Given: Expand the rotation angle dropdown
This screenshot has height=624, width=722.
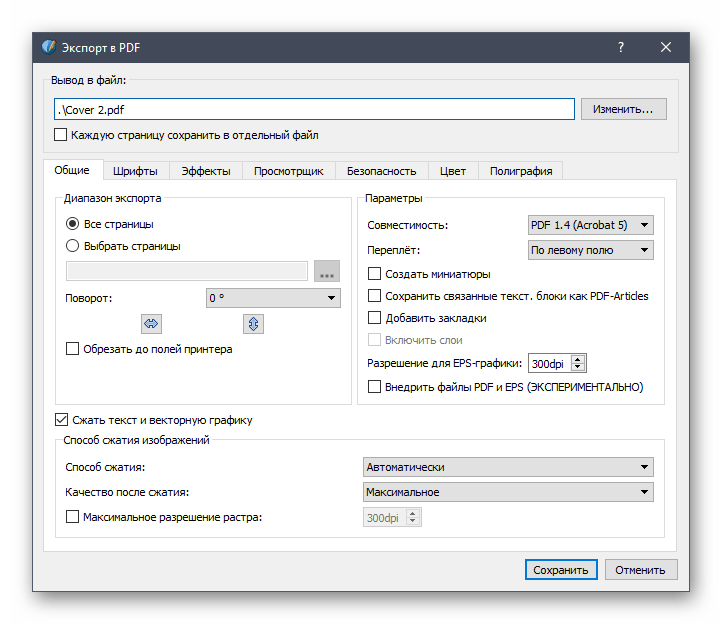Looking at the screenshot, I should [272, 298].
